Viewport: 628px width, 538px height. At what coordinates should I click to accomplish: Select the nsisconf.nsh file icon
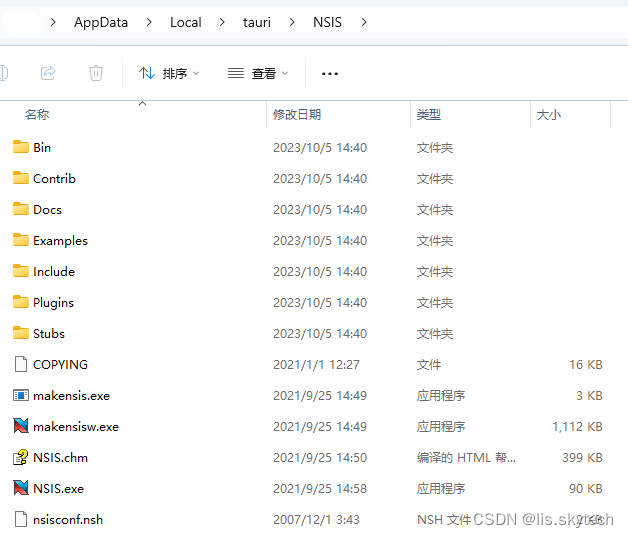click(21, 519)
